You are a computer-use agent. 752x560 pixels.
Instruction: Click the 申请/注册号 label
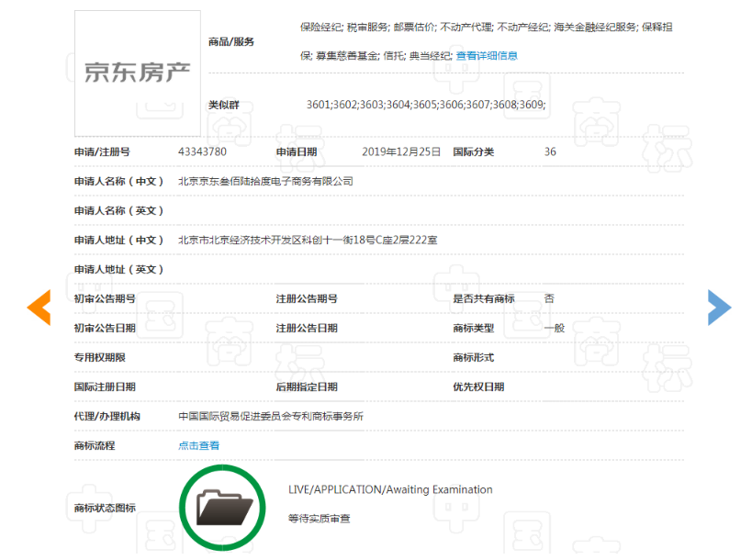(102, 152)
